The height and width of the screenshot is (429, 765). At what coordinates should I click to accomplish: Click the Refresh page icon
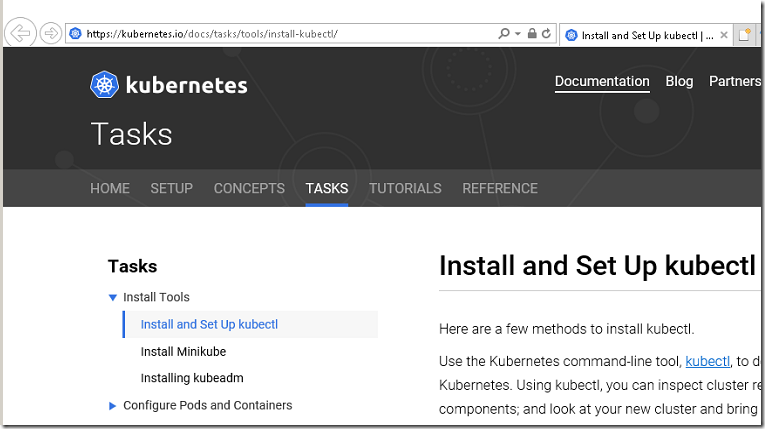(546, 33)
